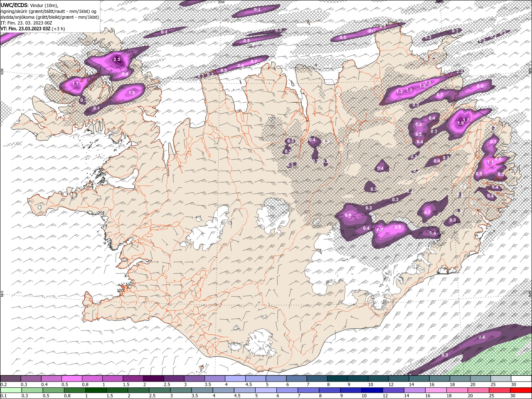Select lower rain scale swatch starting at 2.5
532x399 pixels.
[x=159, y=390]
